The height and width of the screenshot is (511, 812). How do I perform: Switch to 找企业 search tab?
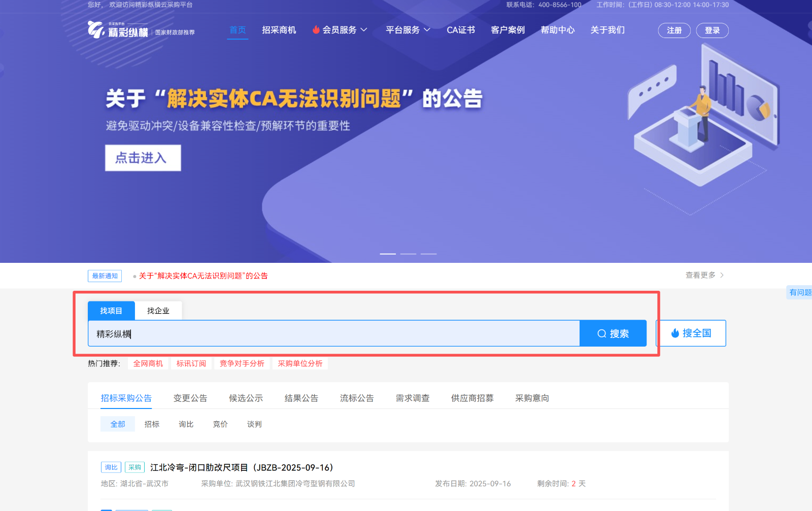point(158,311)
